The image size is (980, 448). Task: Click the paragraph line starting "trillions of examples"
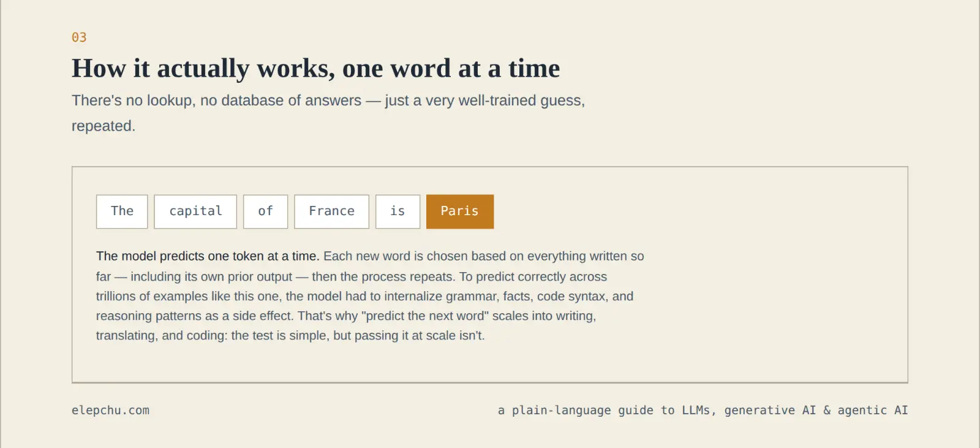pyautogui.click(x=364, y=297)
